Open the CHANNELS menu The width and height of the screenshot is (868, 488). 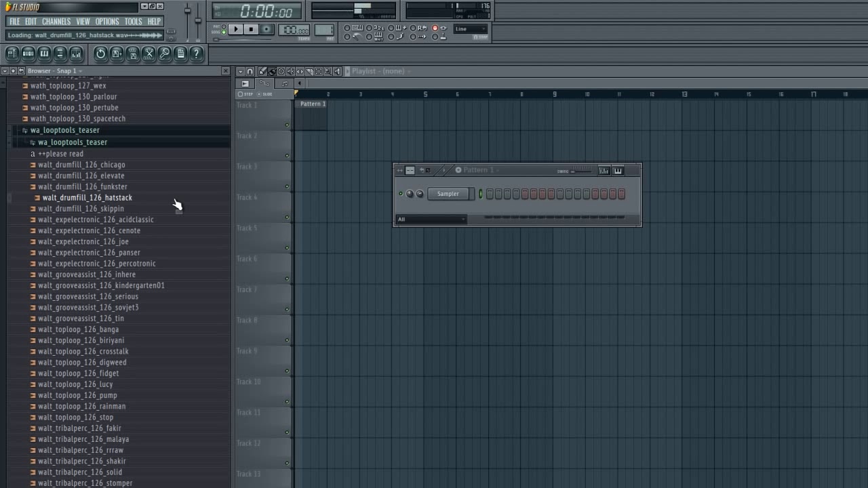56,22
